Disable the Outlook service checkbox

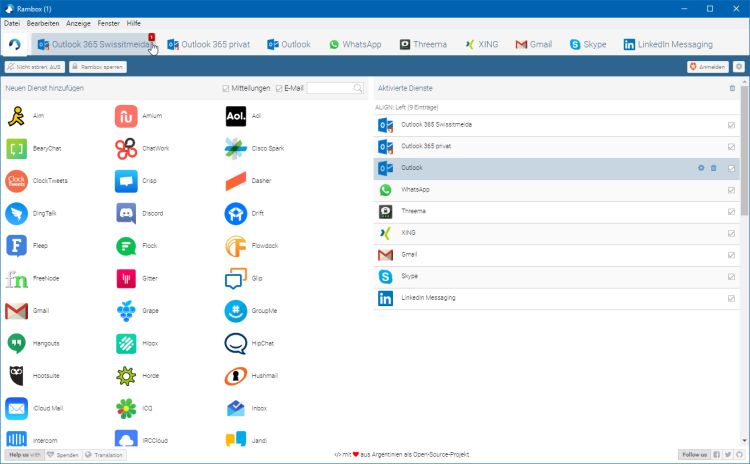pyautogui.click(x=731, y=168)
